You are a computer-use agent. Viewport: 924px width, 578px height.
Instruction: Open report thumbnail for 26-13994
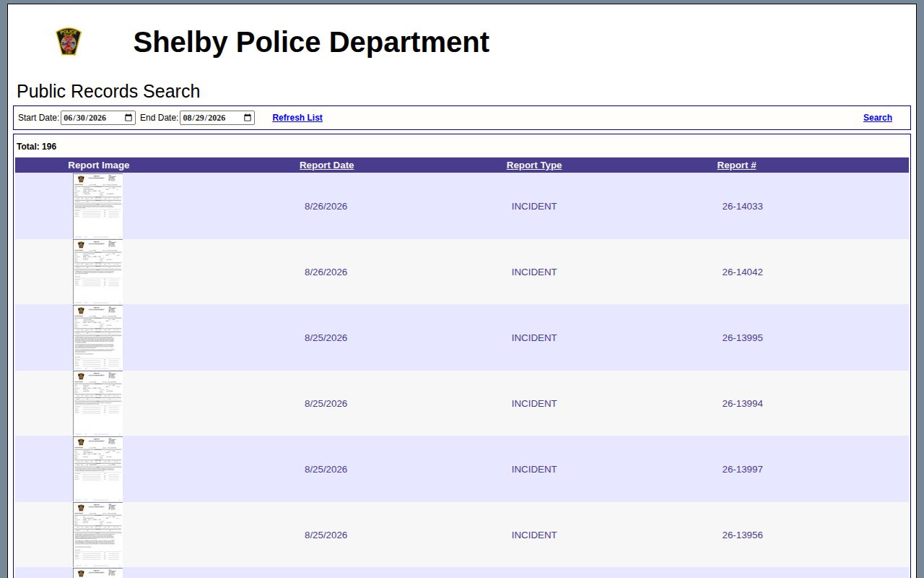(x=98, y=403)
